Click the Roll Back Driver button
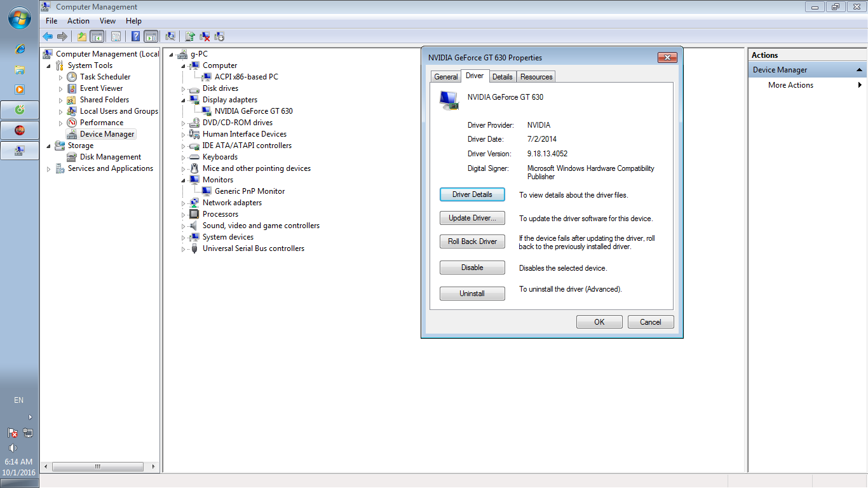This screenshot has height=488, width=868. coord(472,241)
